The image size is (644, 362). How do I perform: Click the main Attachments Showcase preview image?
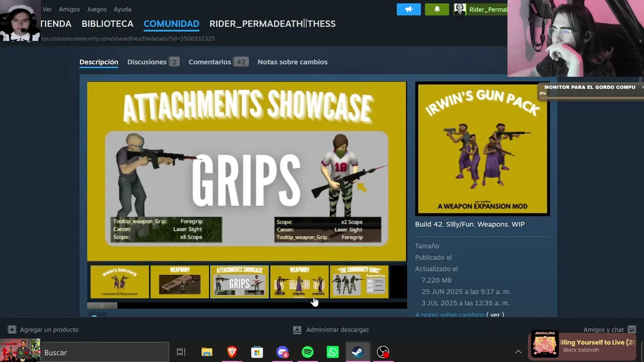247,171
